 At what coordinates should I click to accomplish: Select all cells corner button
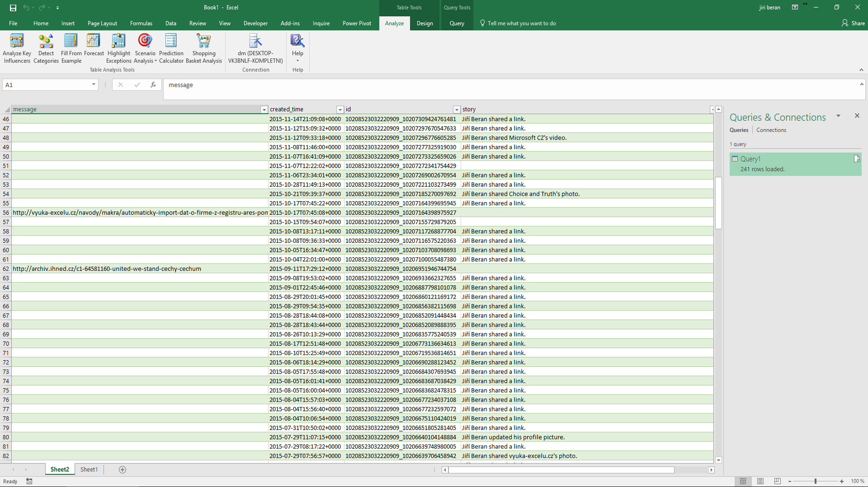(6, 109)
